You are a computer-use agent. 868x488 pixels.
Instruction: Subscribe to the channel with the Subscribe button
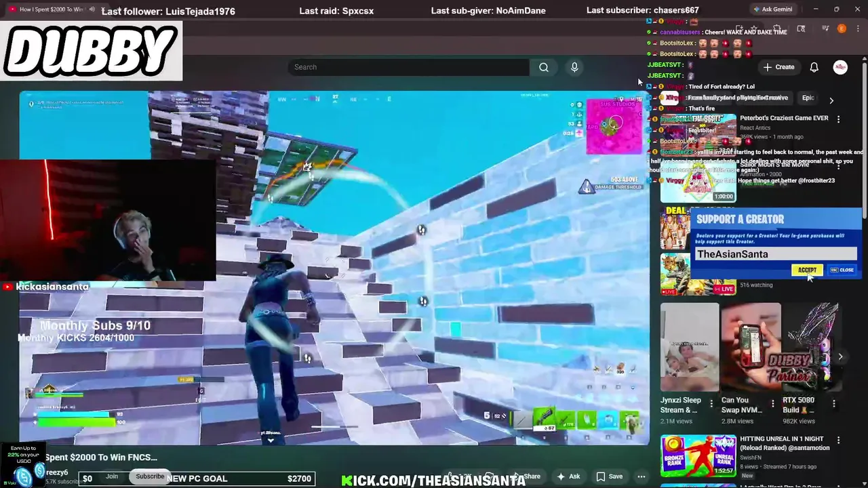(x=150, y=476)
